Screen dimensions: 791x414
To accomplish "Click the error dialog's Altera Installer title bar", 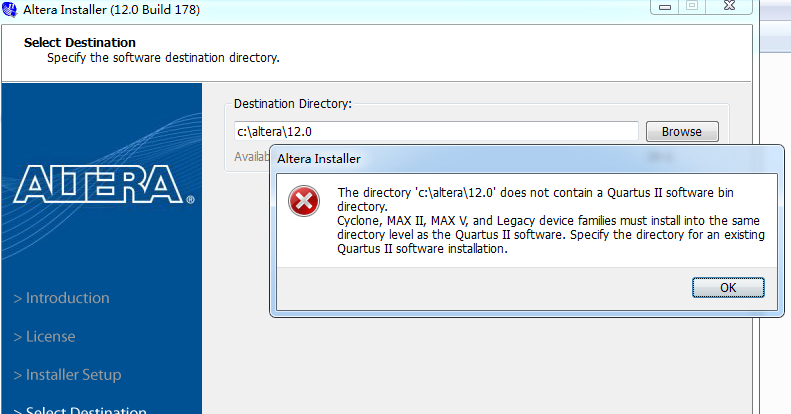I will pyautogui.click(x=527, y=159).
